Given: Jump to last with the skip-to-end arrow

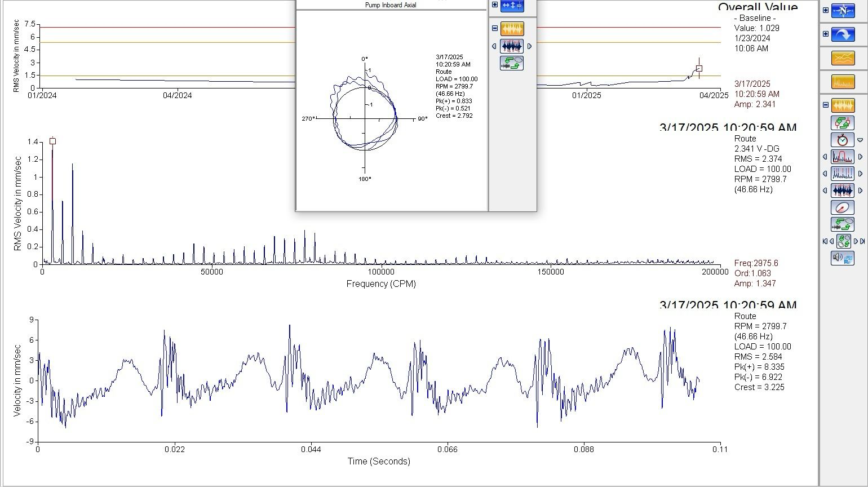Looking at the screenshot, I should tap(862, 241).
